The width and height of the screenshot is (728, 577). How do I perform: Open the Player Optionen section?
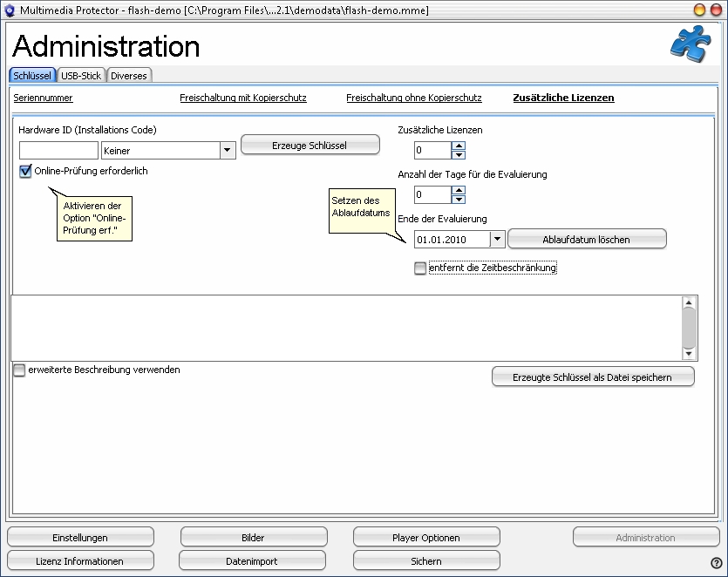tap(426, 538)
